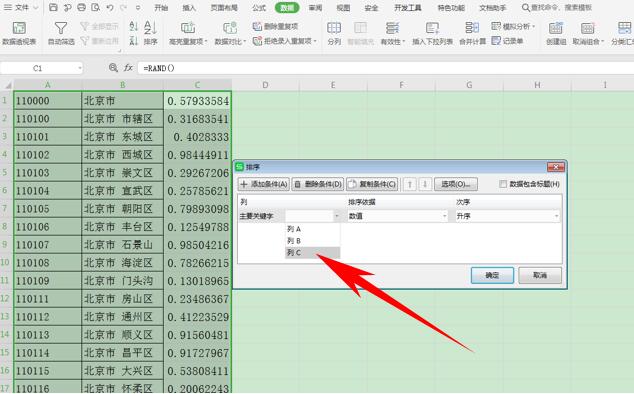The height and width of the screenshot is (394, 634).
Task: Switch to the 视图 view tab
Action: (x=343, y=8)
